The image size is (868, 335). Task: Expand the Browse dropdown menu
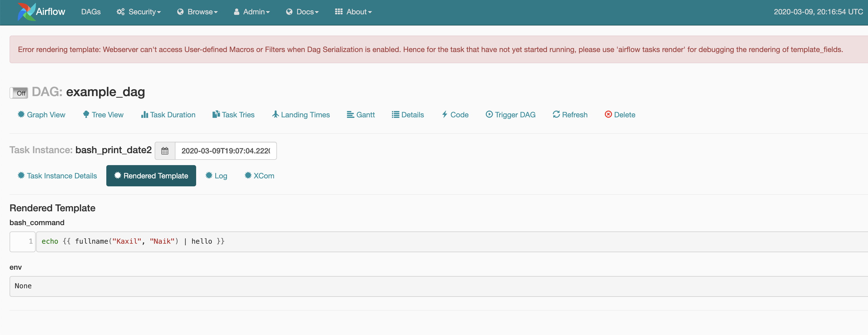(197, 12)
